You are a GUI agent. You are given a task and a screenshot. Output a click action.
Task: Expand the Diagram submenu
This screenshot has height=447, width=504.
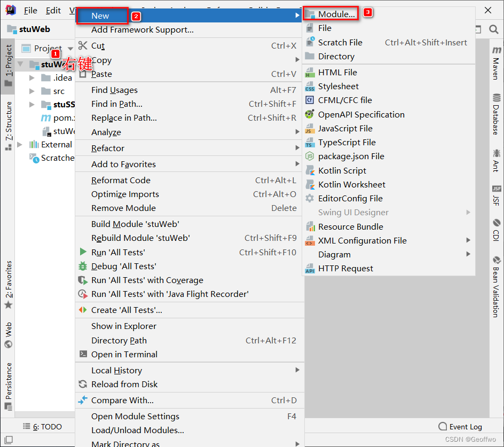389,254
